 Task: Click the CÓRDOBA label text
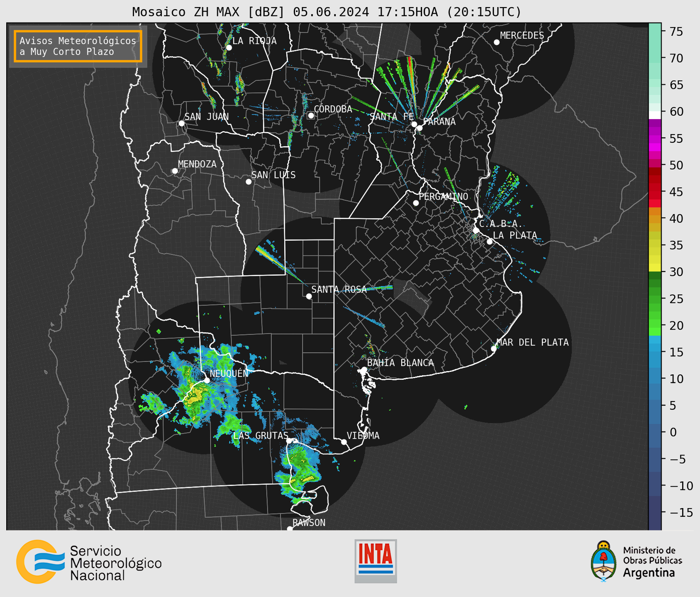click(x=333, y=109)
